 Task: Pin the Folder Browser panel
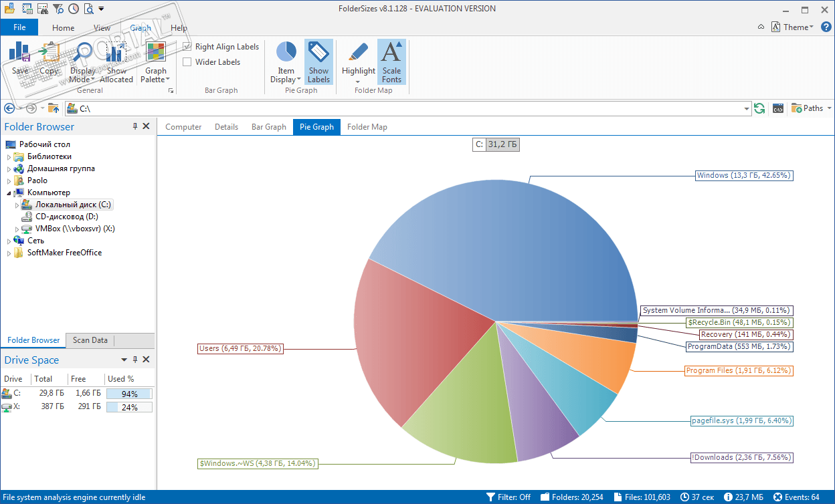tap(134, 126)
